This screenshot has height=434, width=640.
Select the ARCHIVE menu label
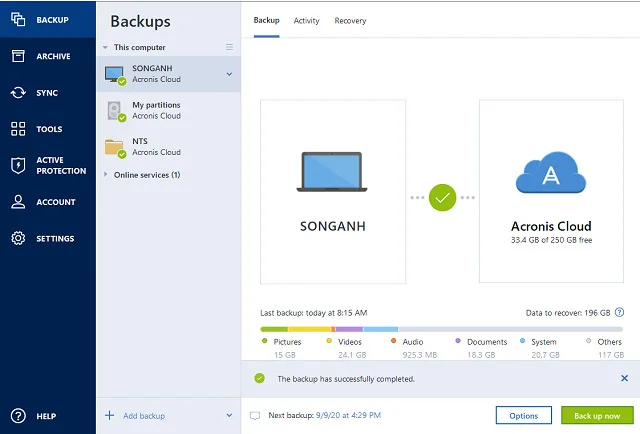(x=53, y=56)
